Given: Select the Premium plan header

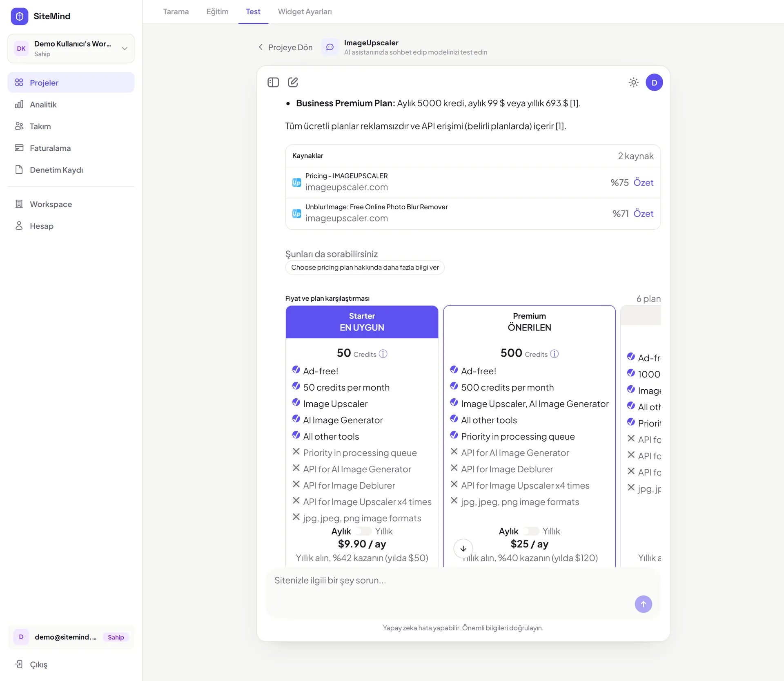Looking at the screenshot, I should pos(530,322).
